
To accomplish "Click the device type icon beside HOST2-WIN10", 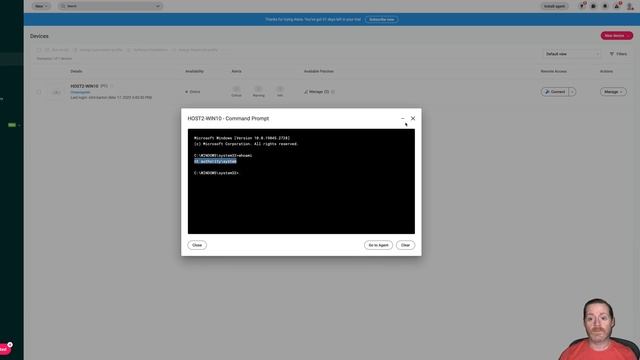I will pos(56,92).
